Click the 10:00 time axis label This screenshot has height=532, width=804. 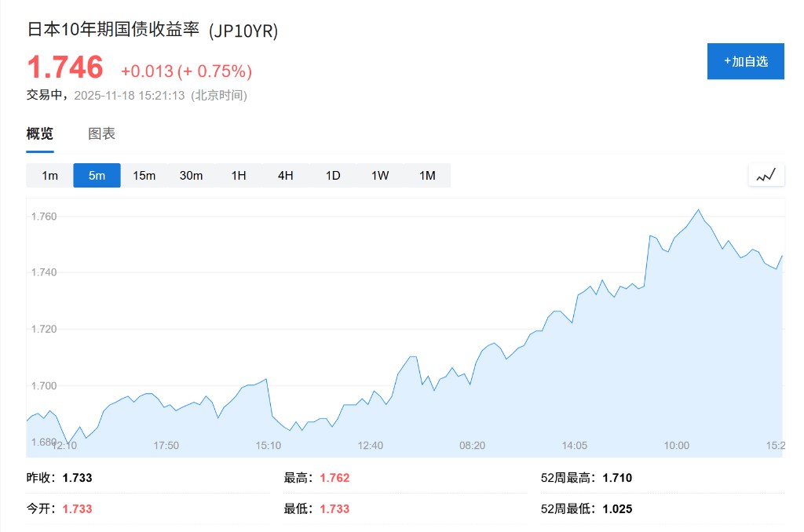676,446
